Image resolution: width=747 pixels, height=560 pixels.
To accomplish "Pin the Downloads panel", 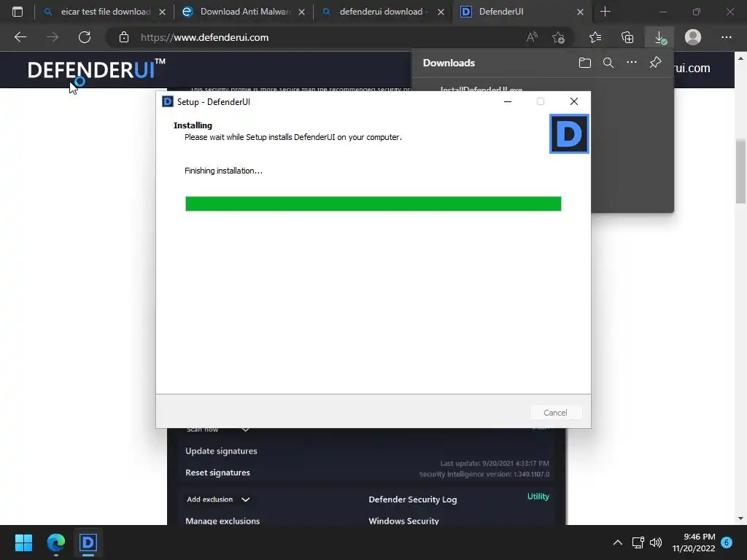I will pos(655,63).
